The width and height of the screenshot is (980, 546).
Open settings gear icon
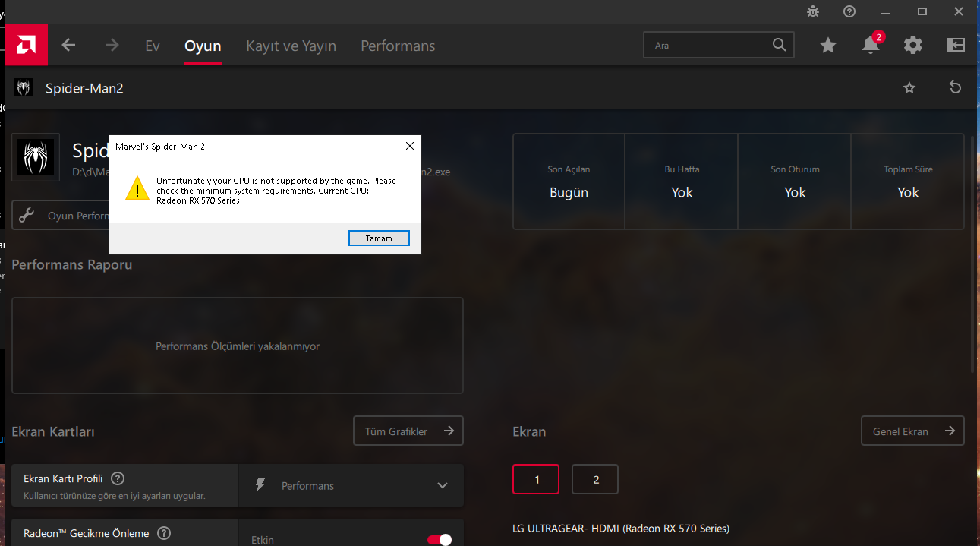coord(912,46)
